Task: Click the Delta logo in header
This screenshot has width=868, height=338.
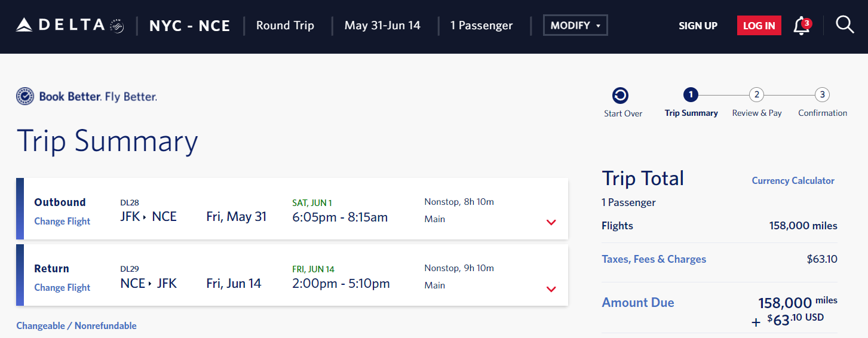Action: point(60,25)
